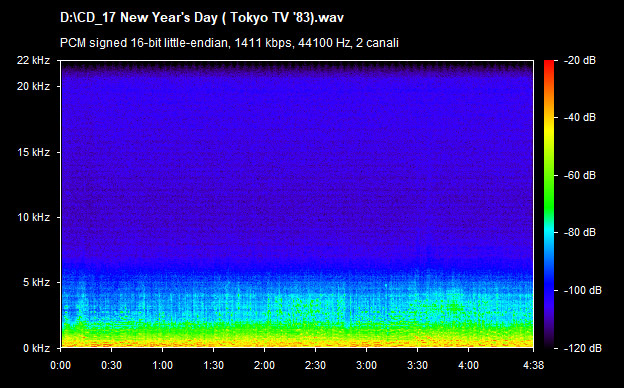Click the 4:38 end time label

tap(533, 365)
